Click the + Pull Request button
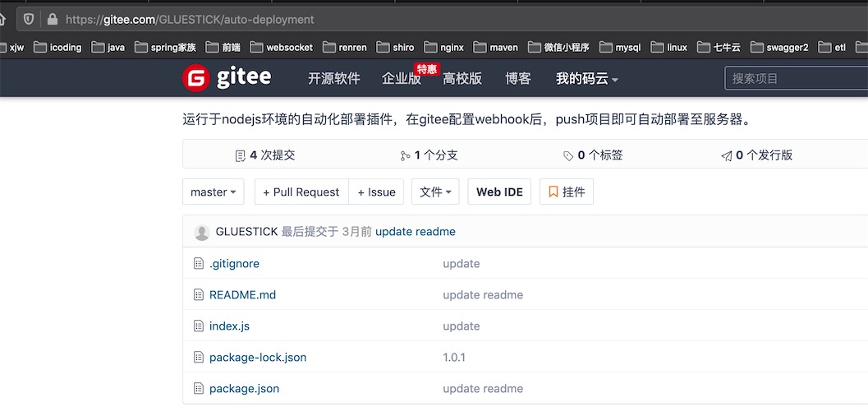868x416 pixels. click(x=301, y=192)
